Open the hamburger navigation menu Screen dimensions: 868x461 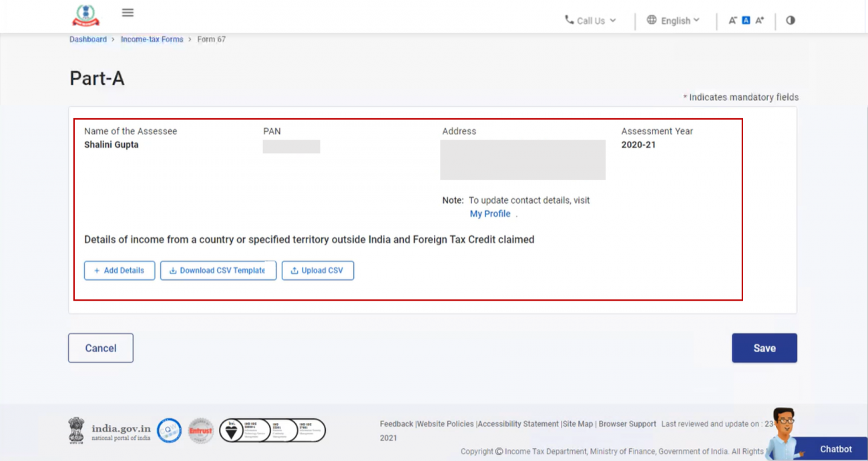pos(128,12)
